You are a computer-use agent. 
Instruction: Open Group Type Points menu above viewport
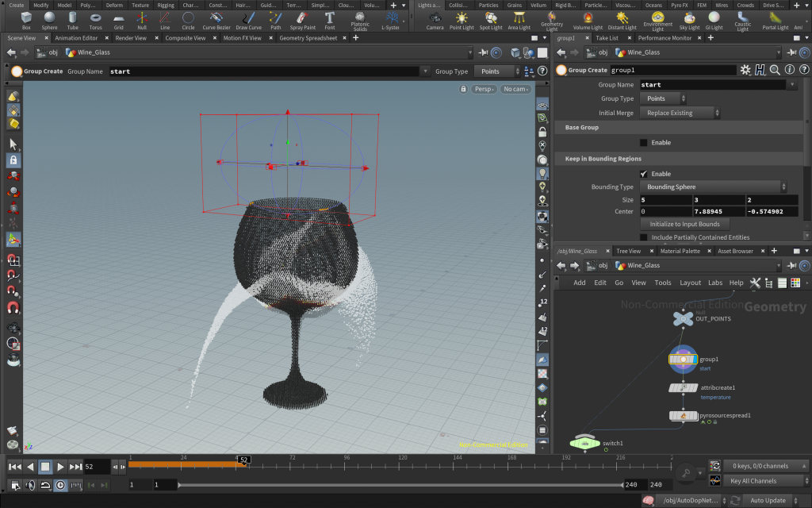click(x=497, y=71)
